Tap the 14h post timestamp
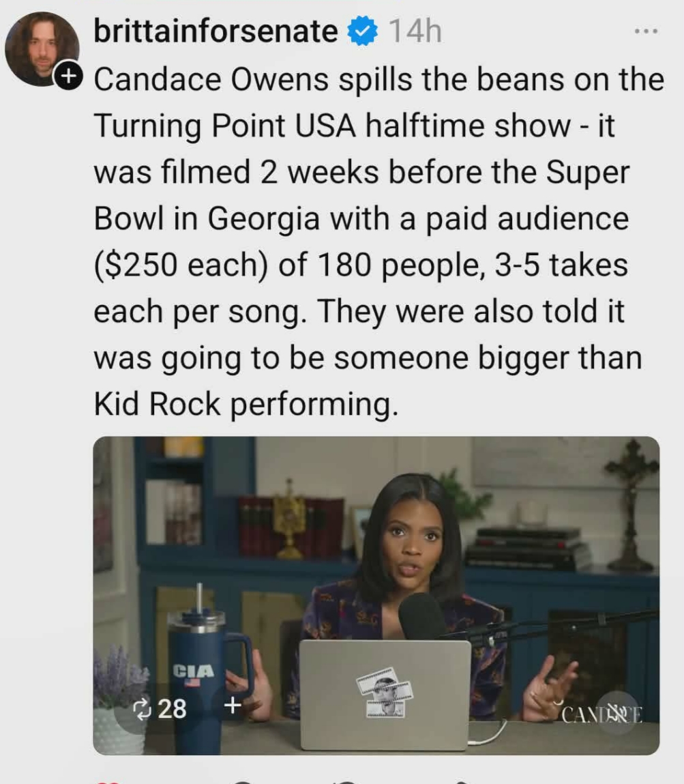Viewport: 684px width, 784px height. point(415,31)
